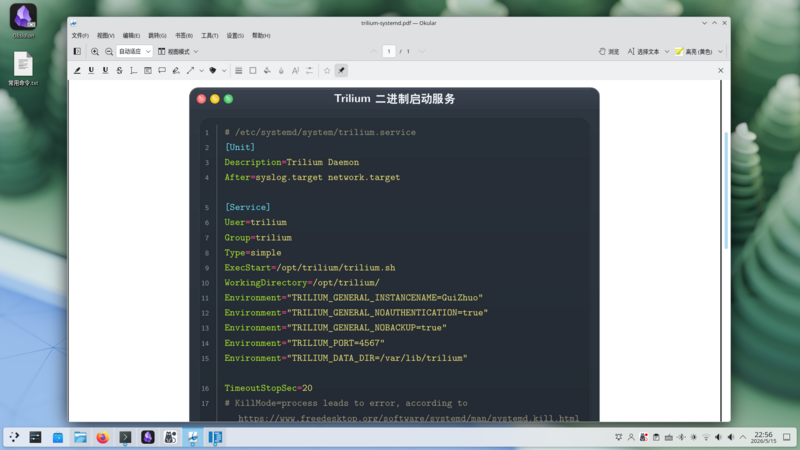
Task: Click the ExecStart=/opt/trilium/trilium.sh line
Action: (310, 268)
